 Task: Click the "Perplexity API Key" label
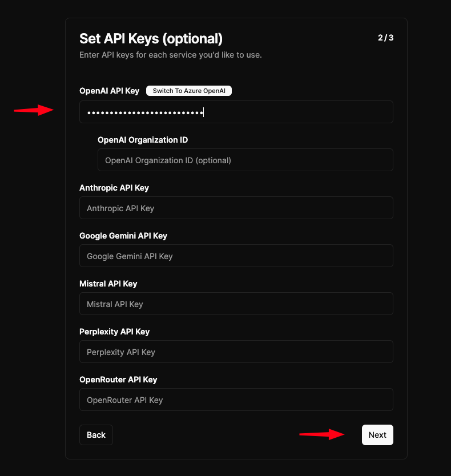[114, 332]
